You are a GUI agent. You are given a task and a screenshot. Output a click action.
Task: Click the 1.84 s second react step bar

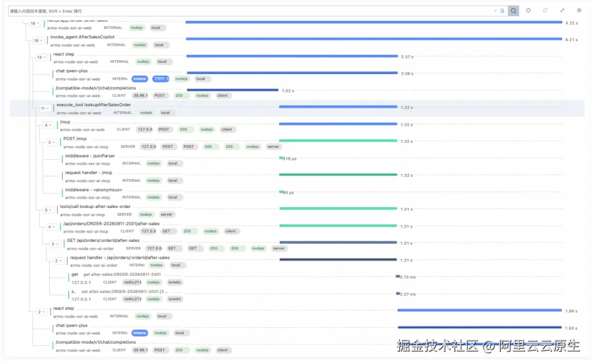[480, 310]
